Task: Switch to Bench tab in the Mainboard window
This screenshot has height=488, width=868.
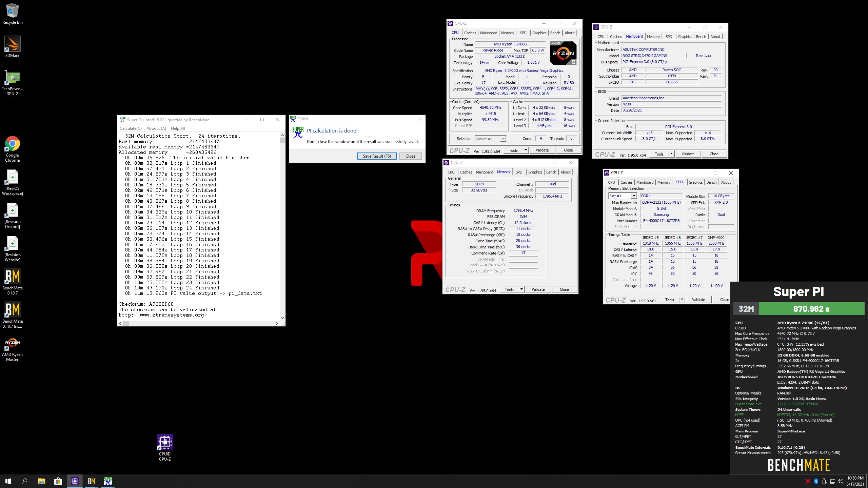Action: (701, 37)
